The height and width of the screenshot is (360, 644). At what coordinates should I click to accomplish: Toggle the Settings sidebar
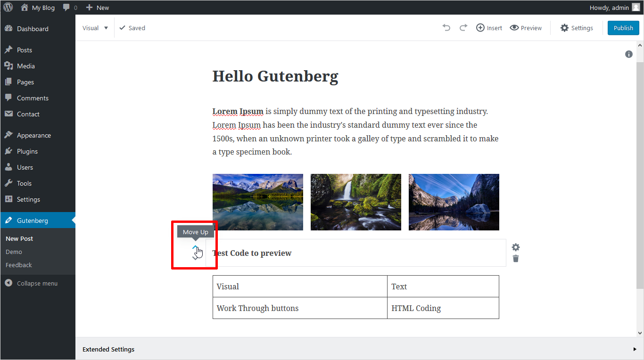pyautogui.click(x=577, y=28)
